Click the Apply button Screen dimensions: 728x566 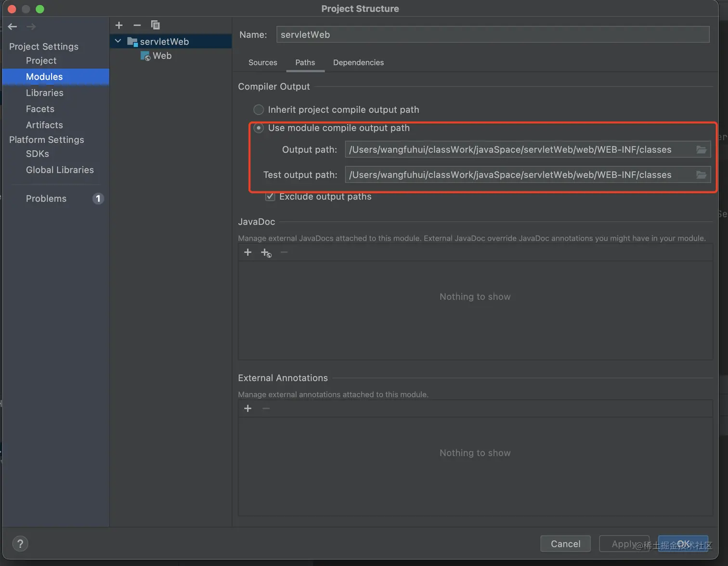(x=624, y=544)
